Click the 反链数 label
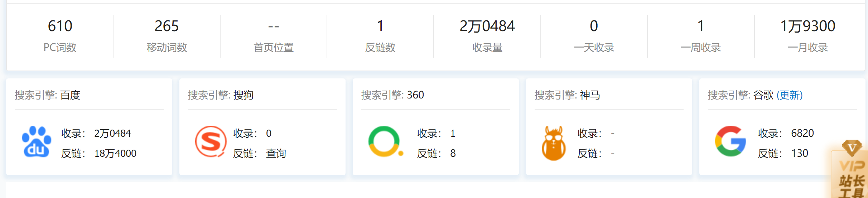This screenshot has height=198, width=868. click(380, 47)
